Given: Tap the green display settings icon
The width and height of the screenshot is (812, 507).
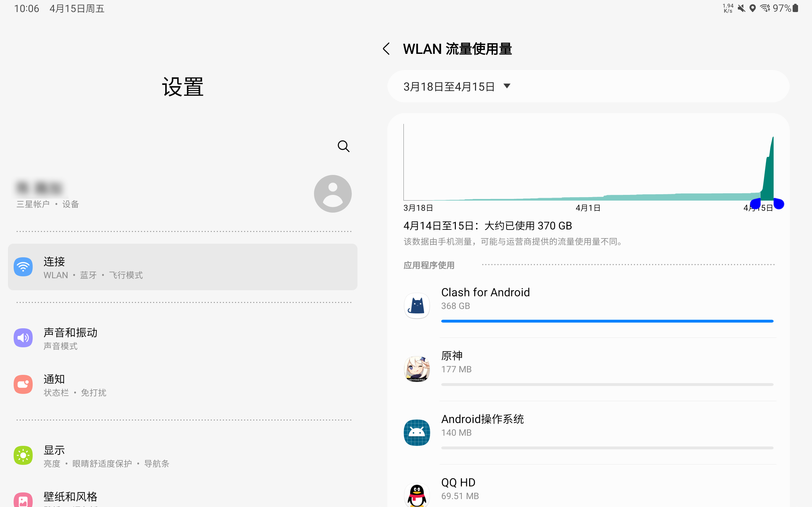Looking at the screenshot, I should tap(23, 455).
